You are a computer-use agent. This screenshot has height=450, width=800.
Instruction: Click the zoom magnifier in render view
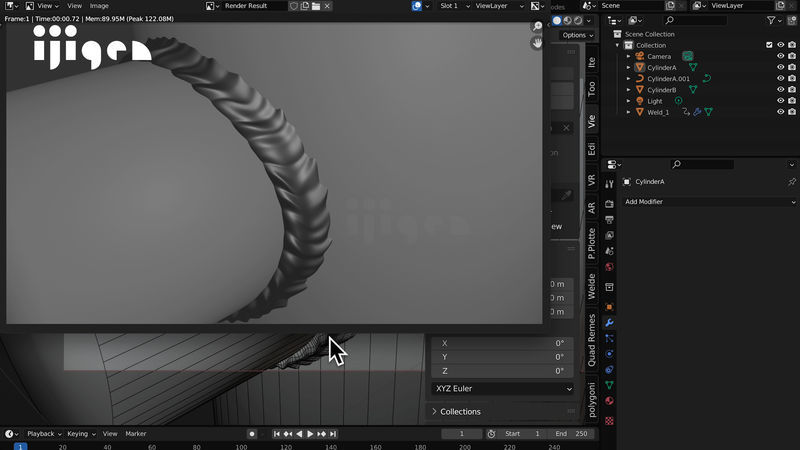(x=537, y=27)
